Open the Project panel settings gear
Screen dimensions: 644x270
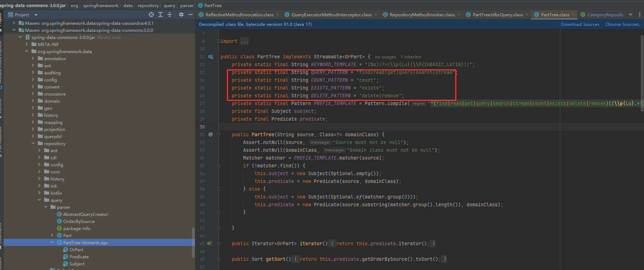pyautogui.click(x=181, y=15)
